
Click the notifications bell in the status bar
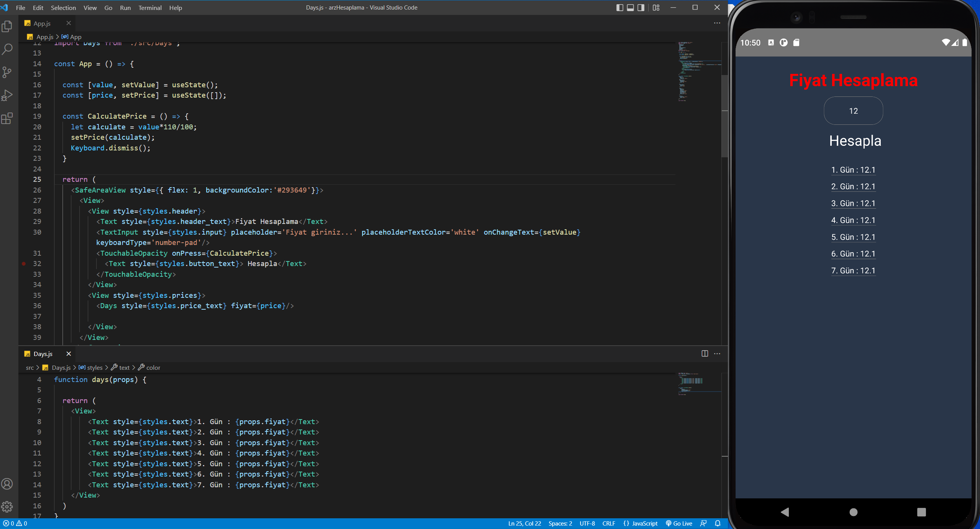pos(718,523)
